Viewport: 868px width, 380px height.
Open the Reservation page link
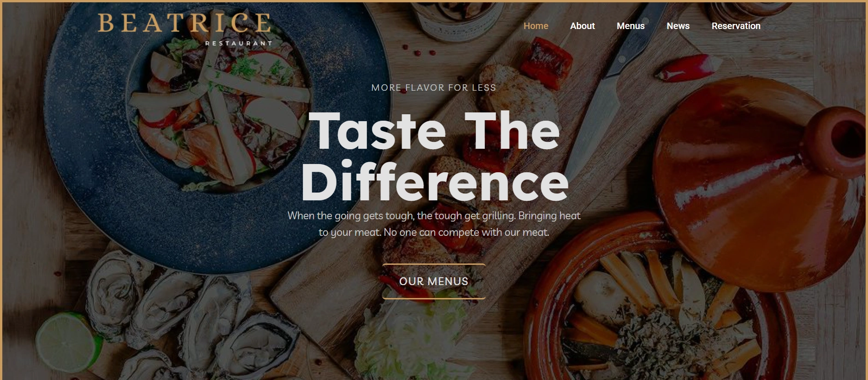pyautogui.click(x=736, y=26)
